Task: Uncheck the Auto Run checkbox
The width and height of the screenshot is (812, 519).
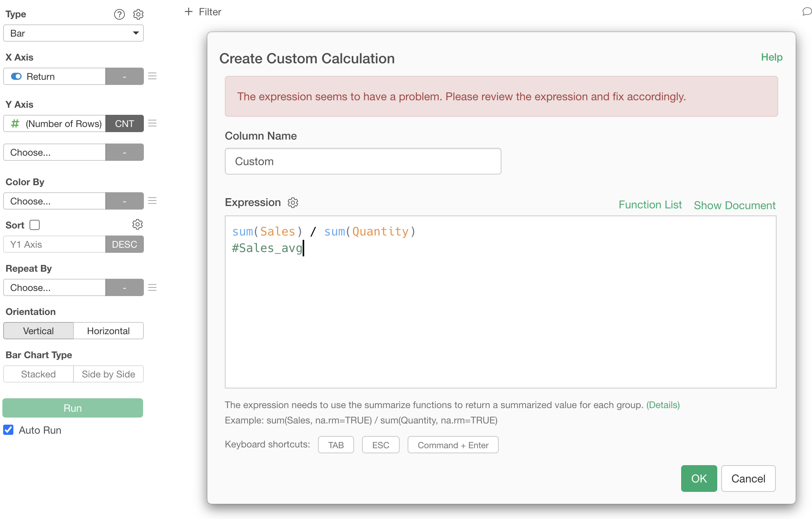Action: point(8,430)
